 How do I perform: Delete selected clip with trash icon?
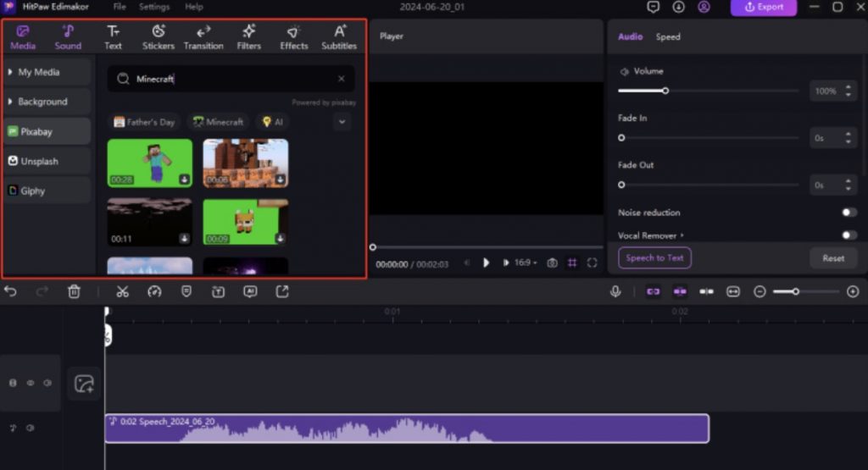click(x=75, y=291)
